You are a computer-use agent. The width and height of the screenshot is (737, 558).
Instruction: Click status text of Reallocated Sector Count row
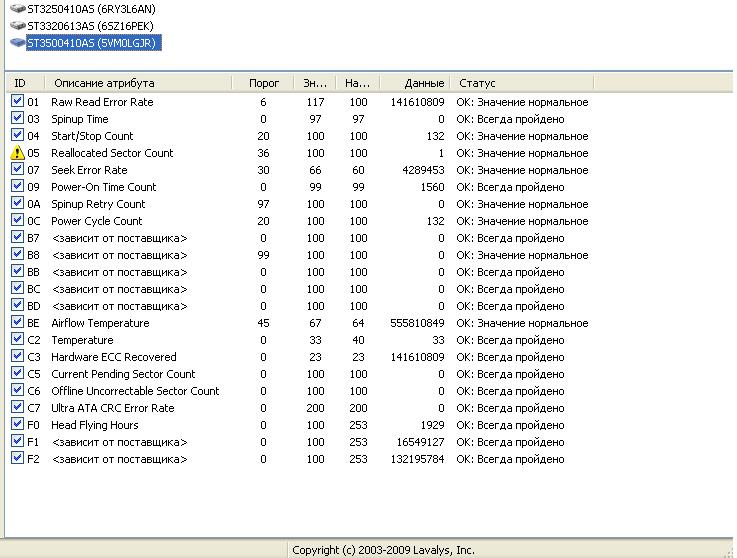[522, 153]
